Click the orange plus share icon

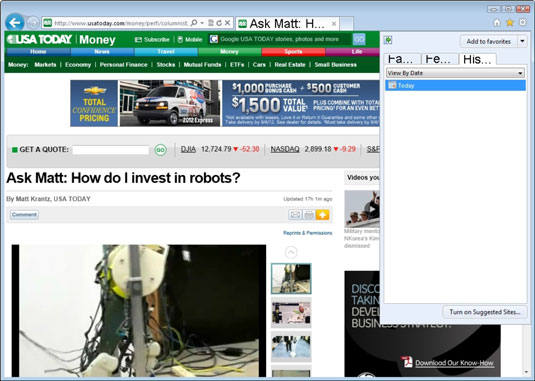click(322, 215)
